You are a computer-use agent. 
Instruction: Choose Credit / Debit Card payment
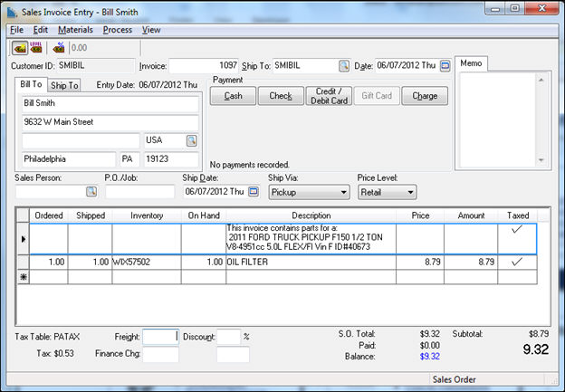pos(329,96)
